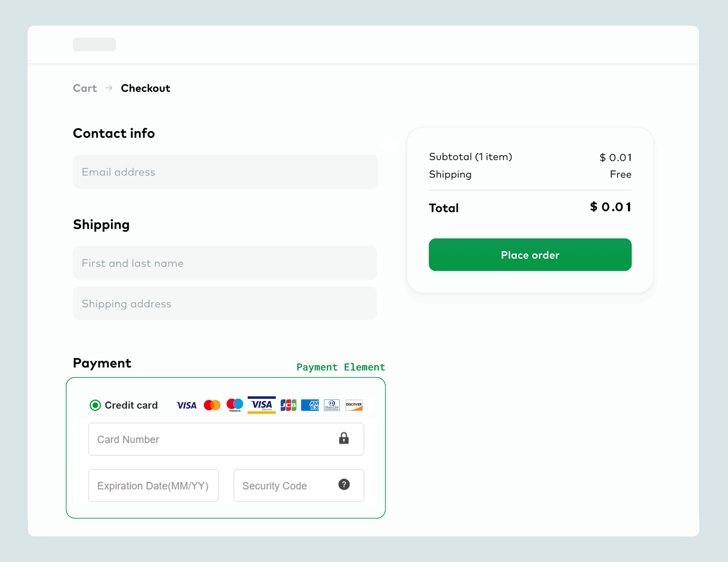Select the Credit card radio button

[95, 405]
